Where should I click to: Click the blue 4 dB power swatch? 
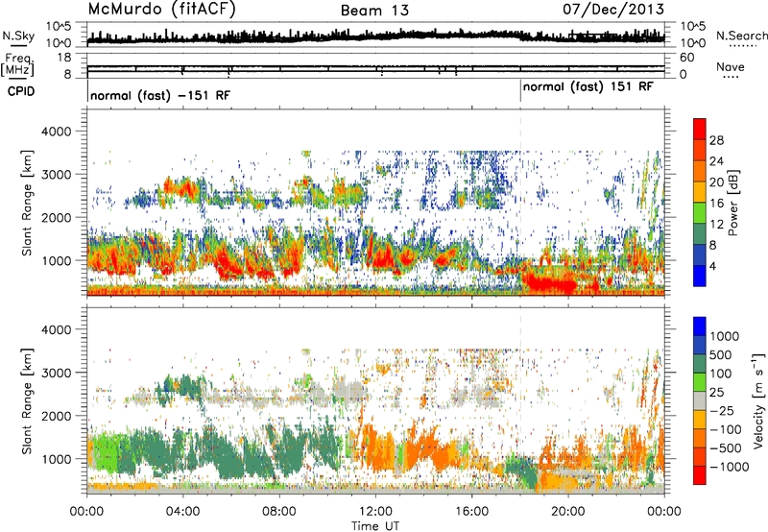click(x=700, y=276)
